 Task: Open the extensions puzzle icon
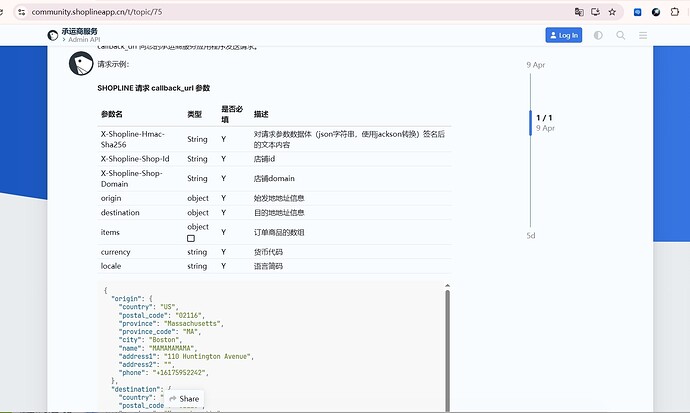(x=675, y=12)
